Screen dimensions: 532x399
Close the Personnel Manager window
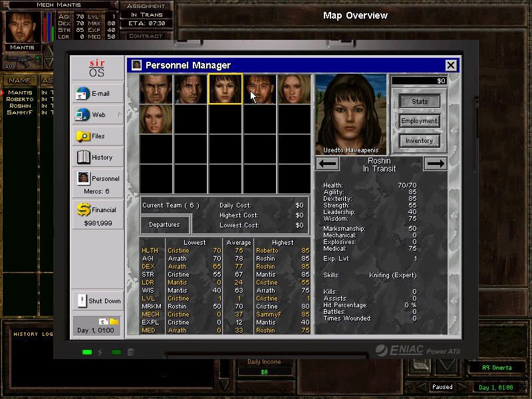(451, 65)
